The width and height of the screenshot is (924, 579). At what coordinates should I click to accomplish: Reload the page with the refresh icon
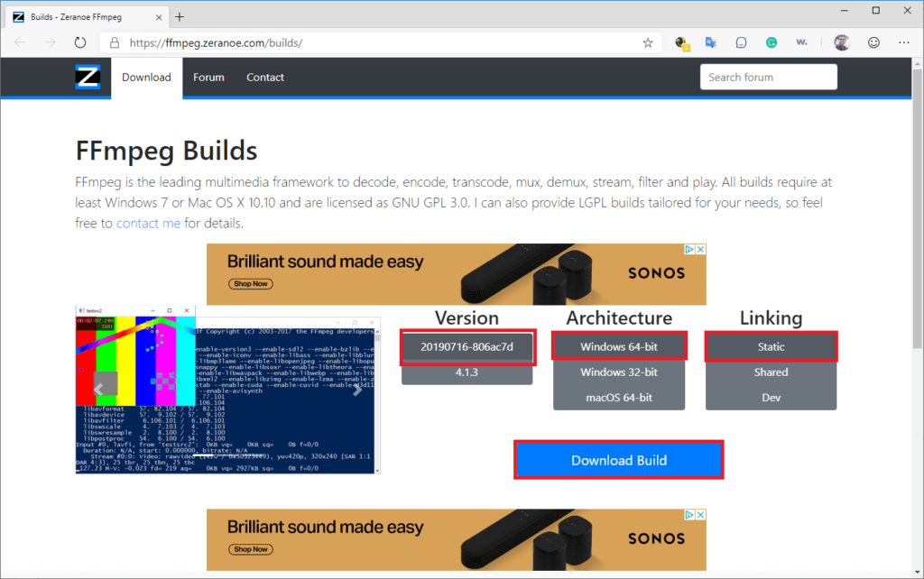pos(80,42)
